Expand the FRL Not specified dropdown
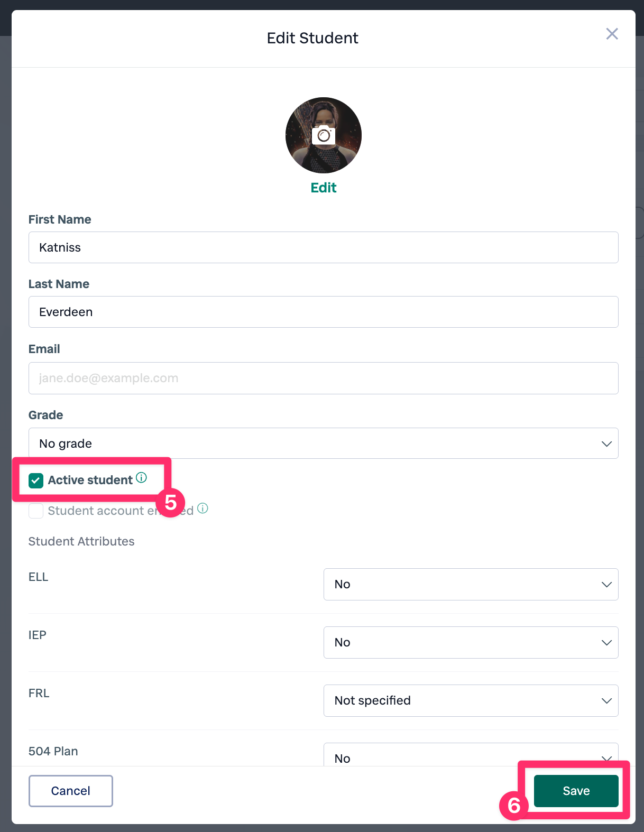644x832 pixels. [x=471, y=701]
